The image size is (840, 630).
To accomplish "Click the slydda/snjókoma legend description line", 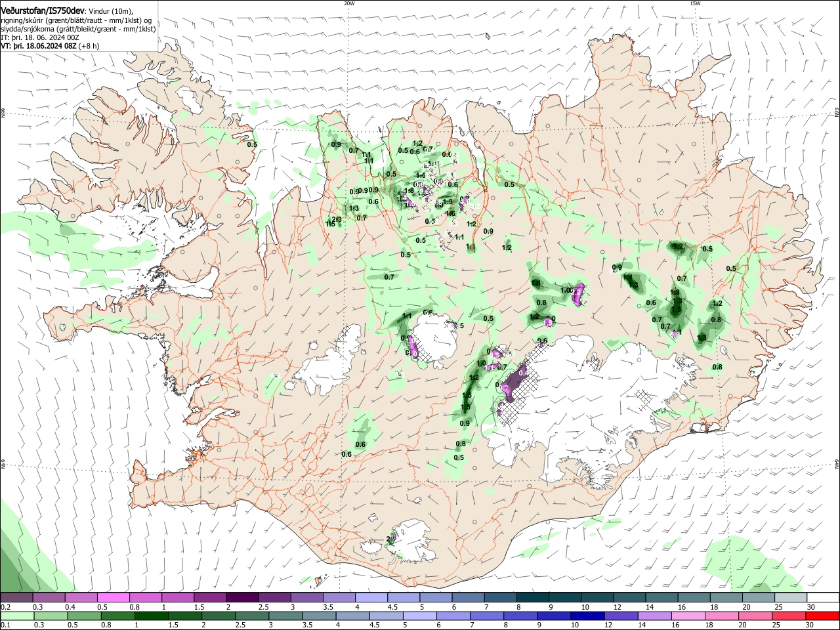I will coord(78,29).
